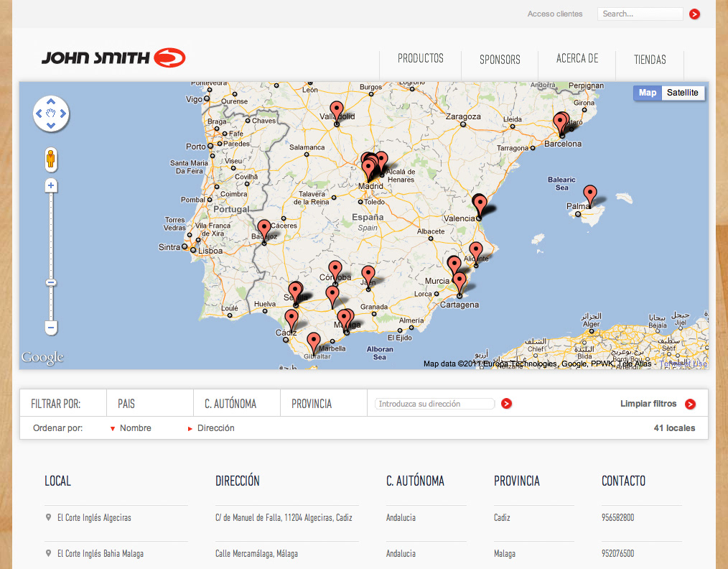Click the phone number 952076500

tap(617, 553)
